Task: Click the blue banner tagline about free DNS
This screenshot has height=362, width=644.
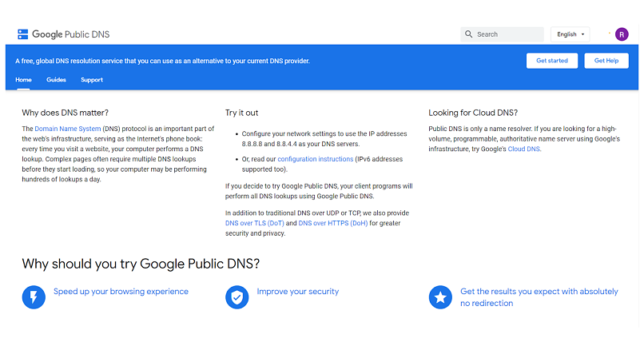Action: [x=163, y=61]
